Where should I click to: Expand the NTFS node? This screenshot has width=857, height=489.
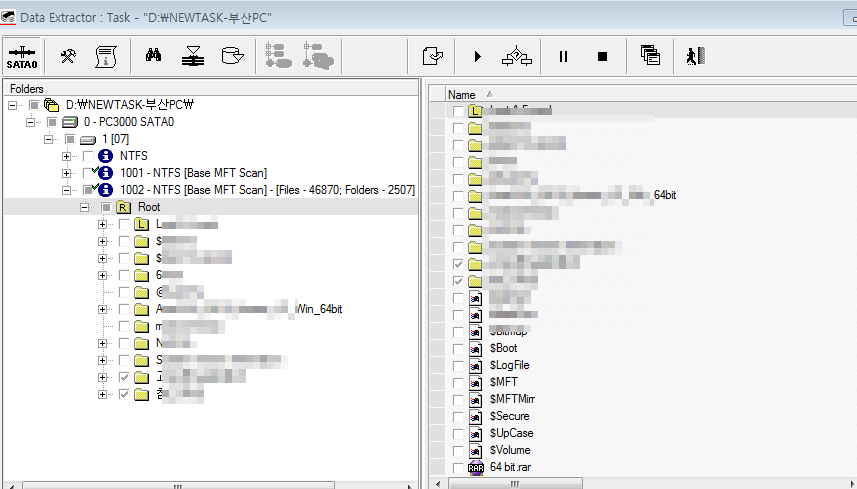coord(66,156)
